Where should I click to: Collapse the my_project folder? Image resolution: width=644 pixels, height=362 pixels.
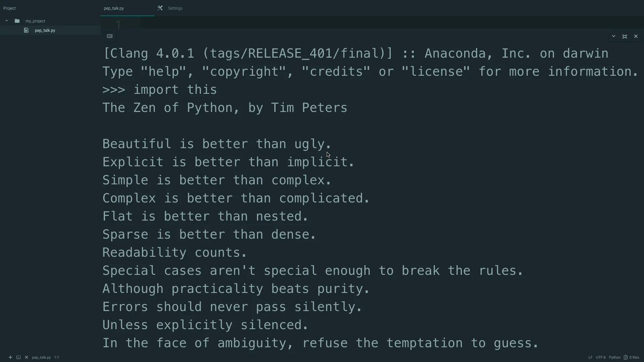pyautogui.click(x=6, y=21)
